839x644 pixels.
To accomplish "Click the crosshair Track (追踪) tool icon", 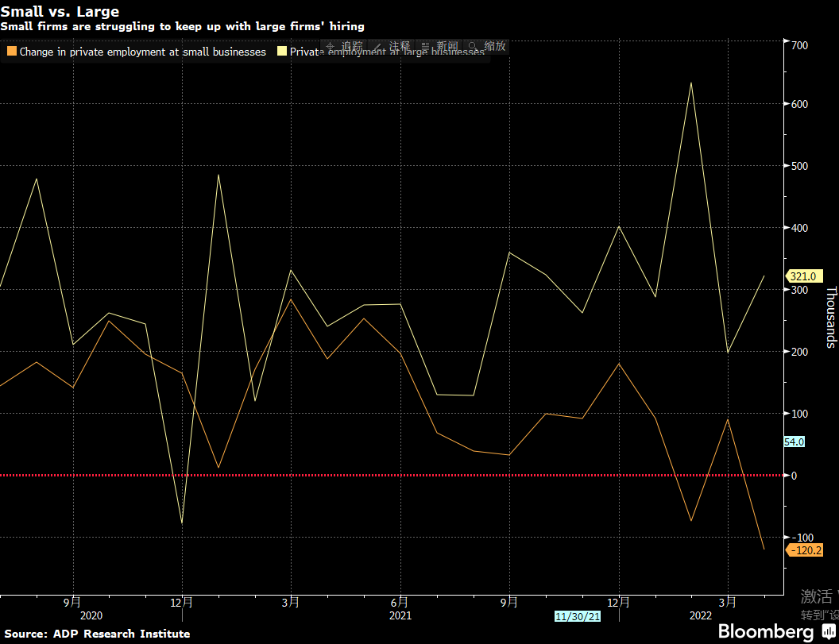I will coord(331,46).
